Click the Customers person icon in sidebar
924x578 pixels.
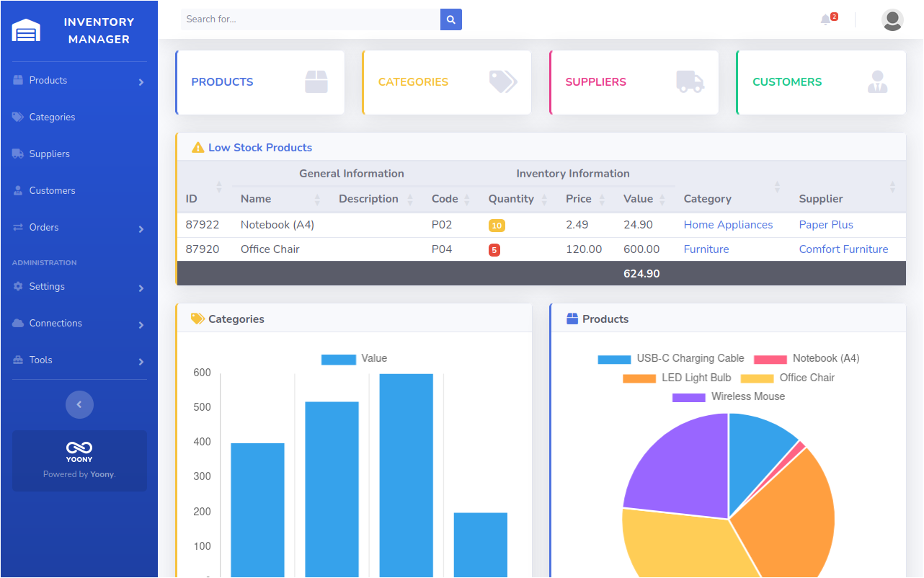(18, 190)
